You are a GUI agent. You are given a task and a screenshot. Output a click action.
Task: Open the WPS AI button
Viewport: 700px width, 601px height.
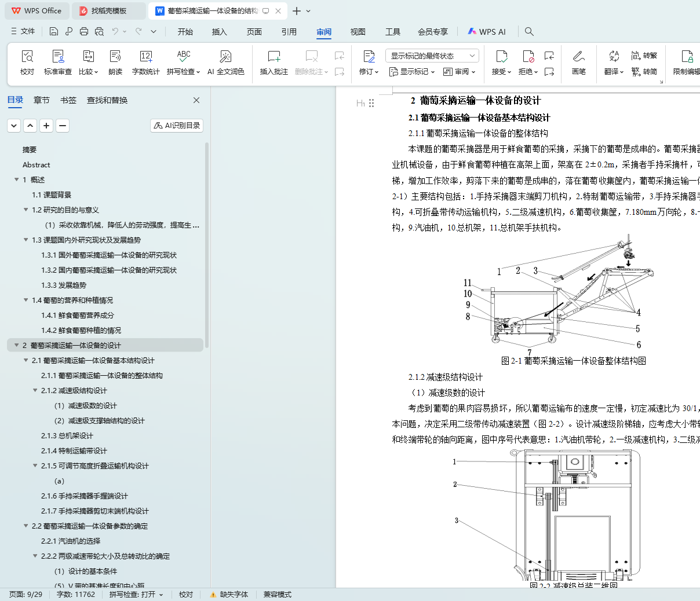[x=487, y=32]
